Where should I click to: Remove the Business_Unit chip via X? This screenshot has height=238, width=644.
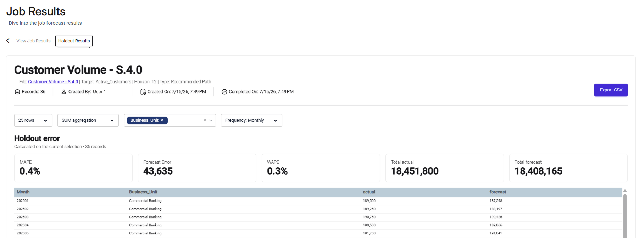coord(162,120)
